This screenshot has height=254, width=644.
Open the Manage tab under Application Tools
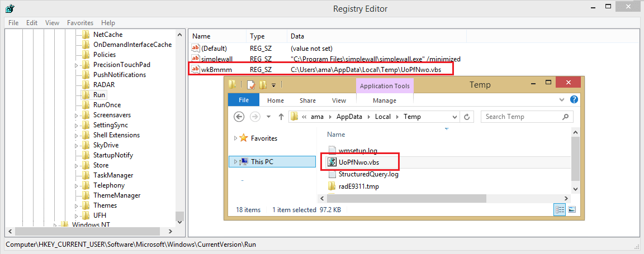point(385,100)
